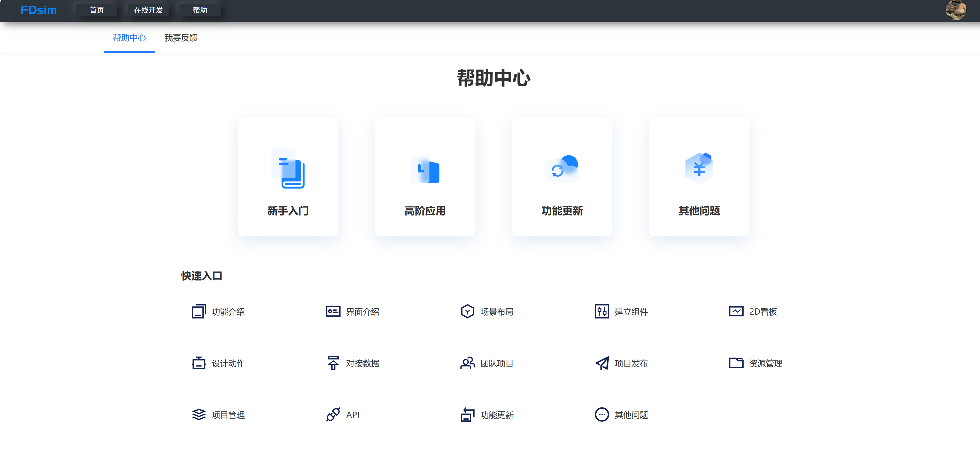The width and height of the screenshot is (980, 463).
Task: Open the 资源管理 quick link
Action: 755,363
